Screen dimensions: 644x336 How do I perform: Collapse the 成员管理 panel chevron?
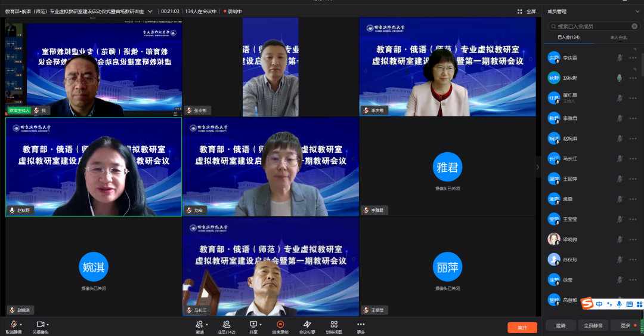(637, 11)
